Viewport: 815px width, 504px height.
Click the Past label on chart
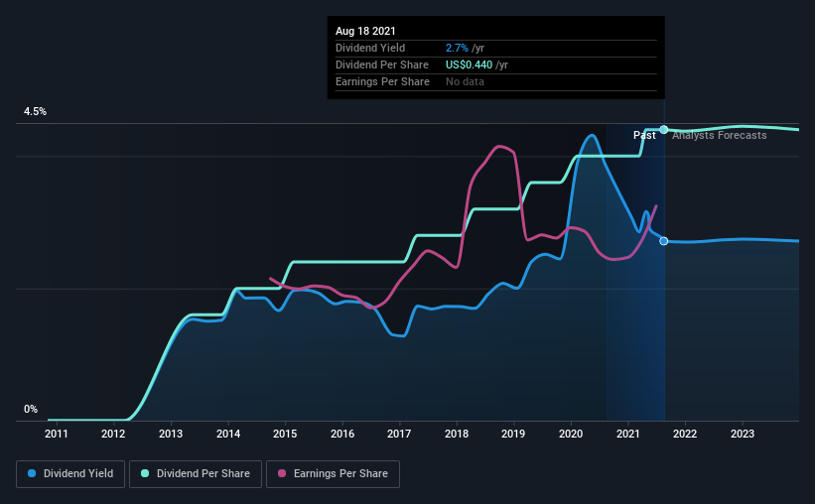644,135
